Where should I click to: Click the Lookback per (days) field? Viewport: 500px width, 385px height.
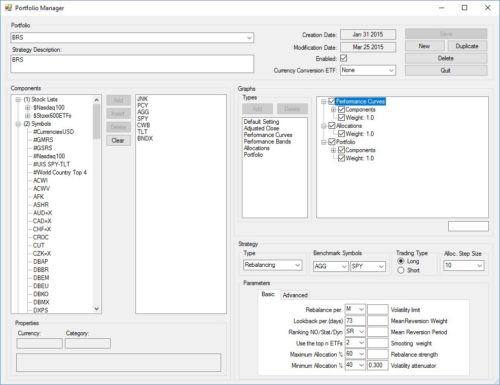pos(355,321)
